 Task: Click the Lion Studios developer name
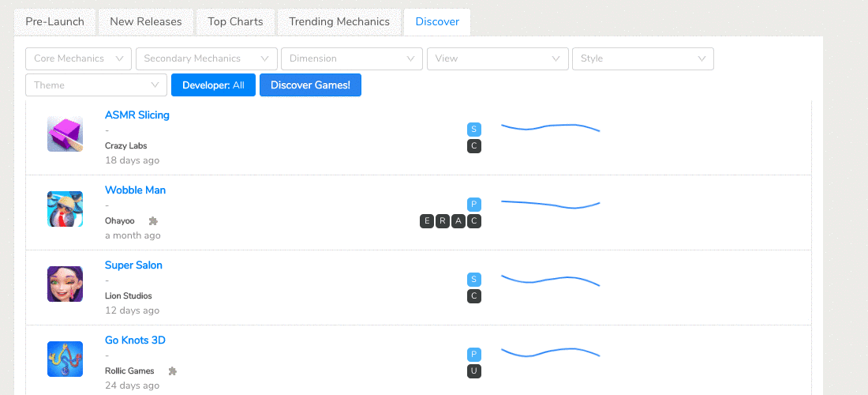coord(129,295)
